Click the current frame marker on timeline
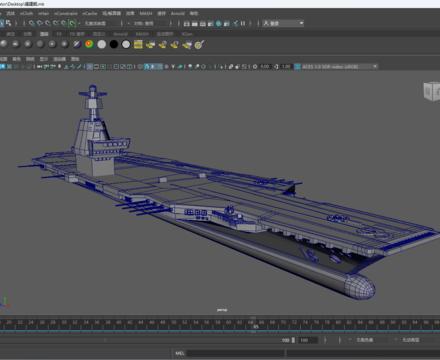Screen dimensions: 440x360 [255, 325]
